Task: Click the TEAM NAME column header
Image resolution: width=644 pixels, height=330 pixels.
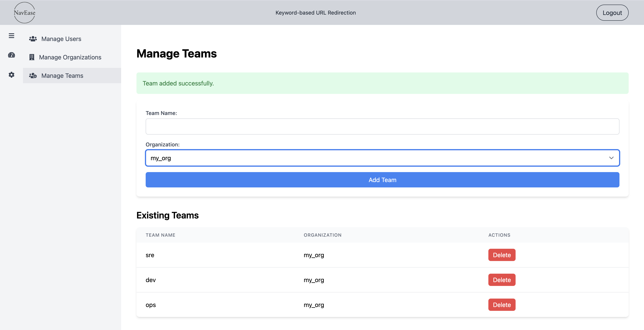Action: click(x=160, y=235)
